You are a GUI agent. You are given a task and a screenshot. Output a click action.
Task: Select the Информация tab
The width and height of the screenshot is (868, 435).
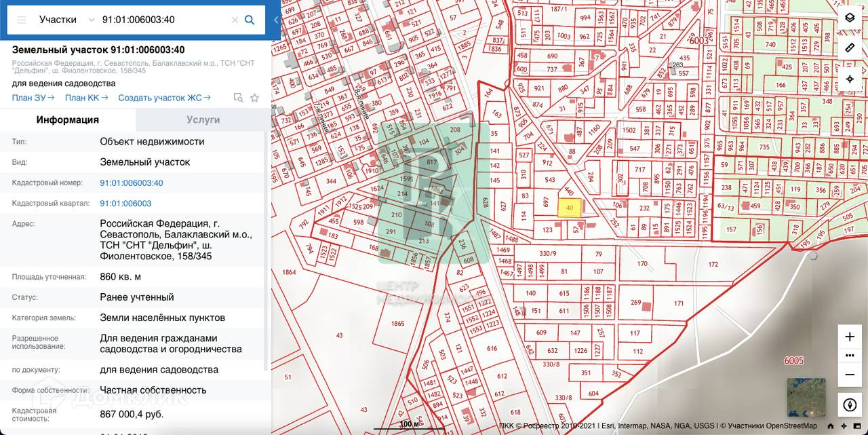click(x=68, y=119)
